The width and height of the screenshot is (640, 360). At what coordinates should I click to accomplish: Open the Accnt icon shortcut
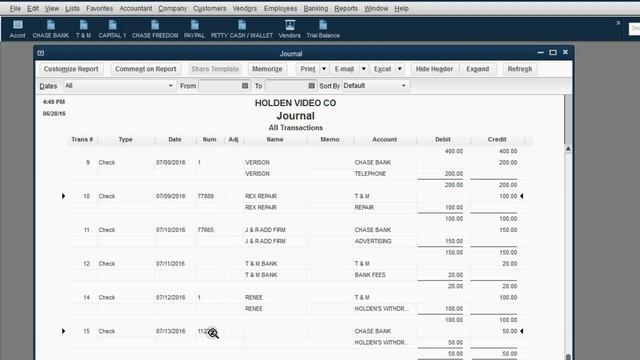pos(18,29)
